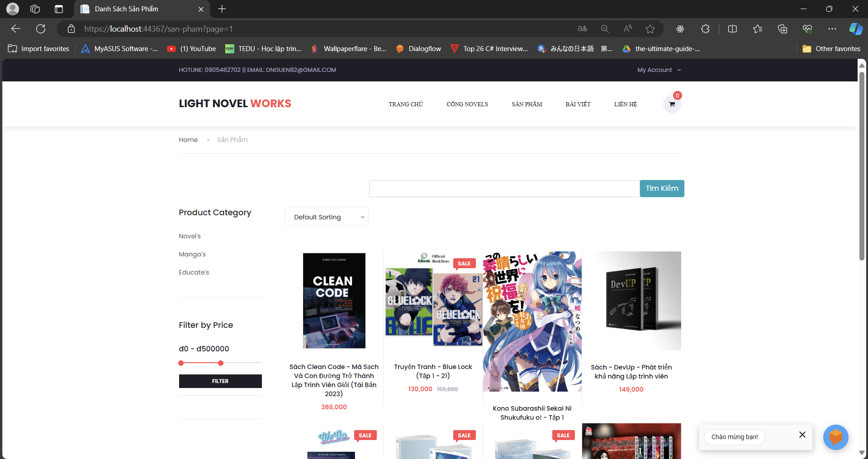Click the FILTER price button
Image resolution: width=868 pixels, height=459 pixels.
point(220,381)
